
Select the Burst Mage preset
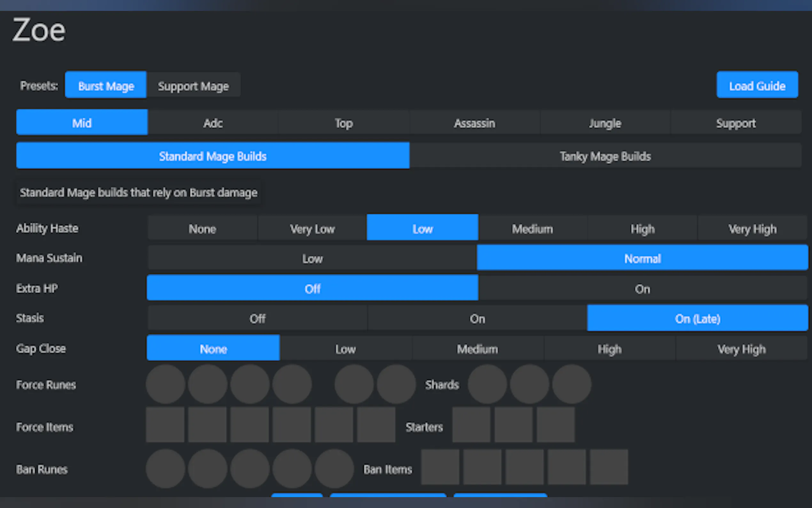click(x=106, y=85)
